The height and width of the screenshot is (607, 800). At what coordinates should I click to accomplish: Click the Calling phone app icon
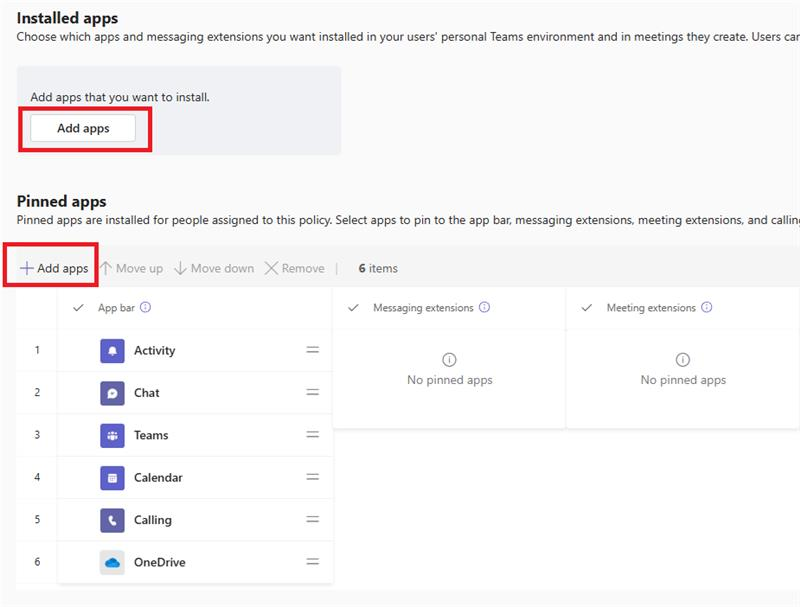tap(112, 520)
